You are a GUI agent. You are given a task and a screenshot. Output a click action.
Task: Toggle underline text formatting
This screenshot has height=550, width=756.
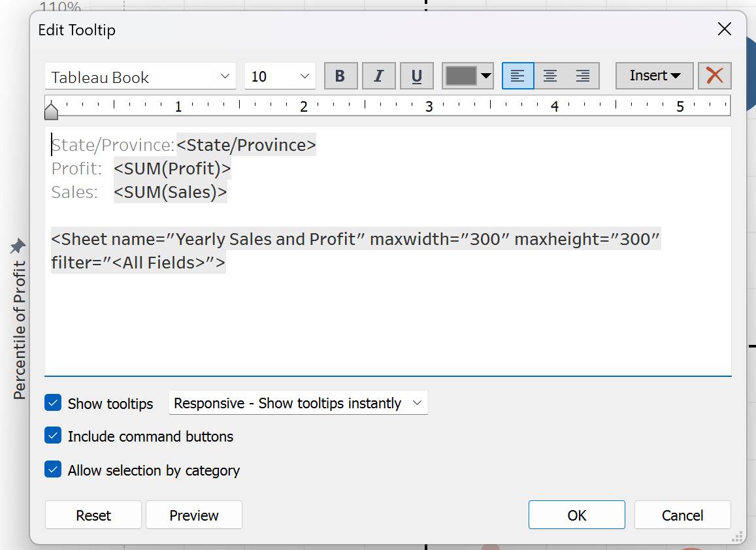coord(416,76)
